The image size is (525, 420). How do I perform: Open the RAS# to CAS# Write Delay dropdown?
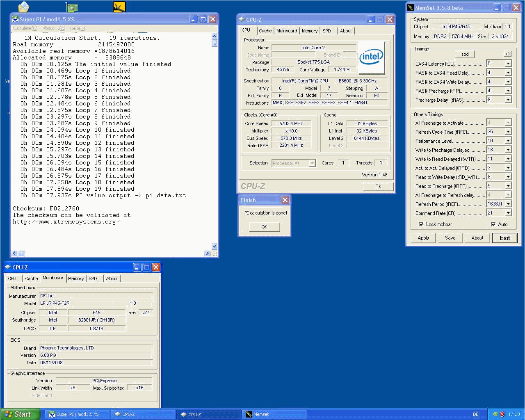508,82
